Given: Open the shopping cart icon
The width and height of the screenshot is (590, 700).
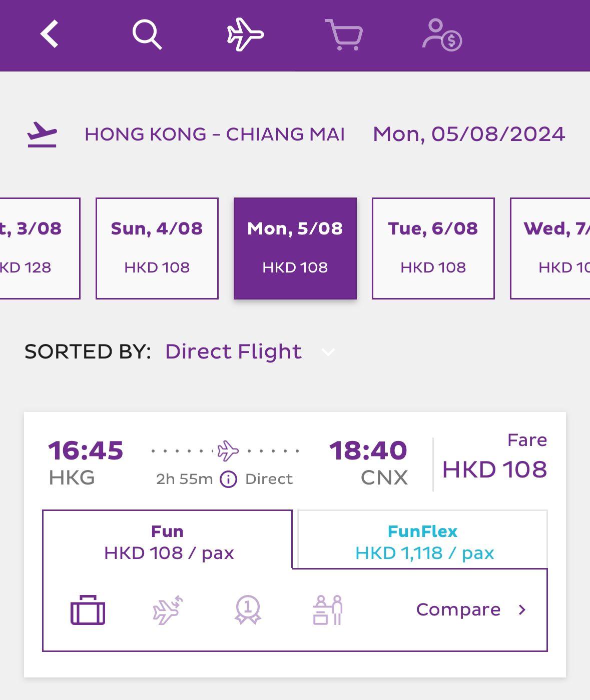Looking at the screenshot, I should pyautogui.click(x=344, y=34).
